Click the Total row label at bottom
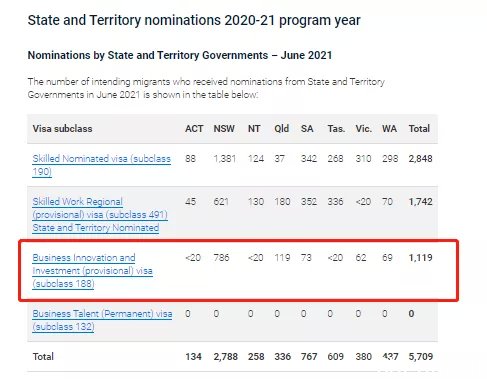The height and width of the screenshot is (379, 487). [x=43, y=357]
